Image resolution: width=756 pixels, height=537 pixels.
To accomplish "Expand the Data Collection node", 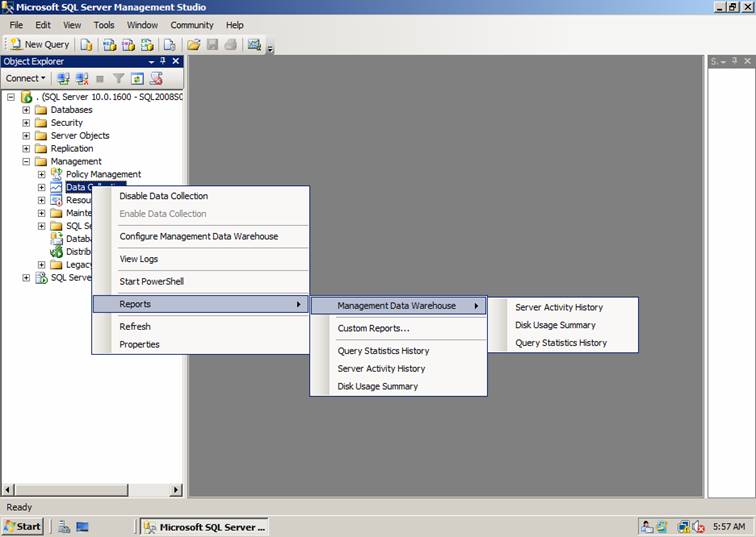I will pos(41,188).
